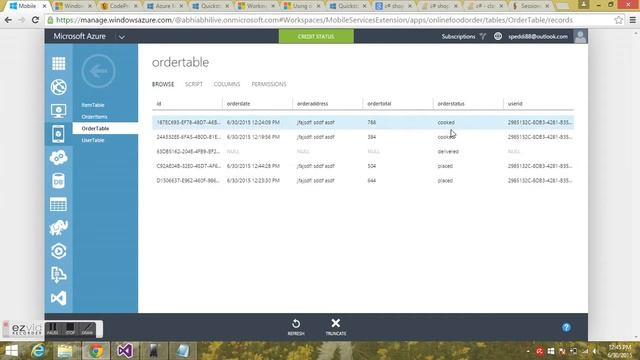Screen dimensions: 640x360
Task: Click ezvid recorder Pause button
Action: [52, 329]
